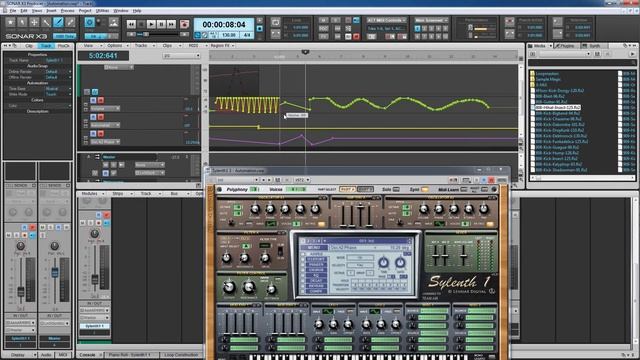This screenshot has height=360, width=640.
Task: Select the Smart tool in the toolbar
Action: click(10, 22)
